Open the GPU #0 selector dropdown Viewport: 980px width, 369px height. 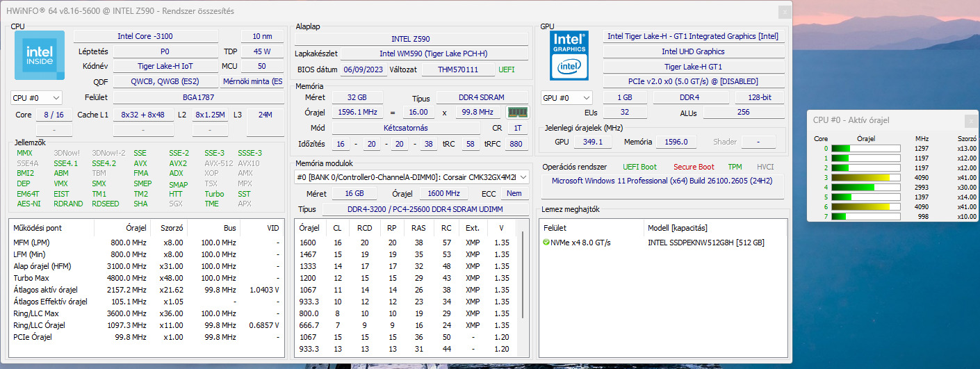coord(566,98)
